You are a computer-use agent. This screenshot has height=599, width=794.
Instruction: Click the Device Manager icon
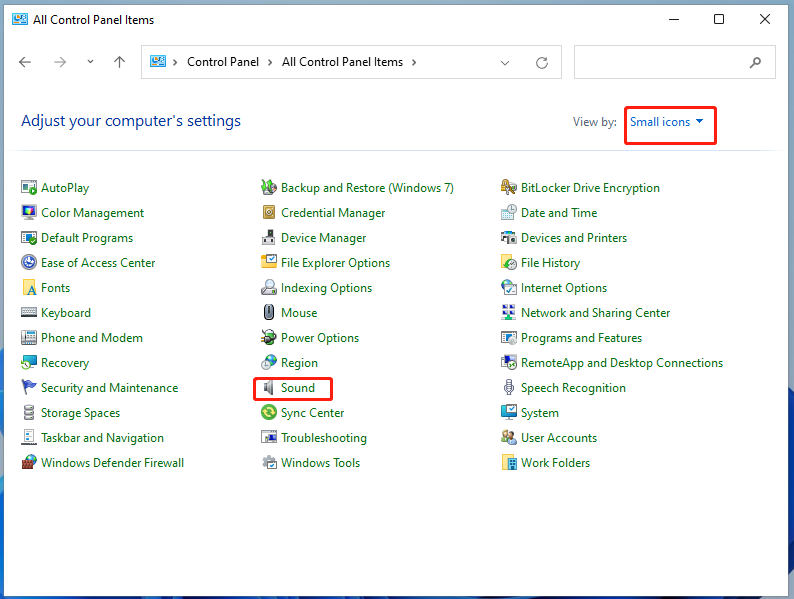269,237
